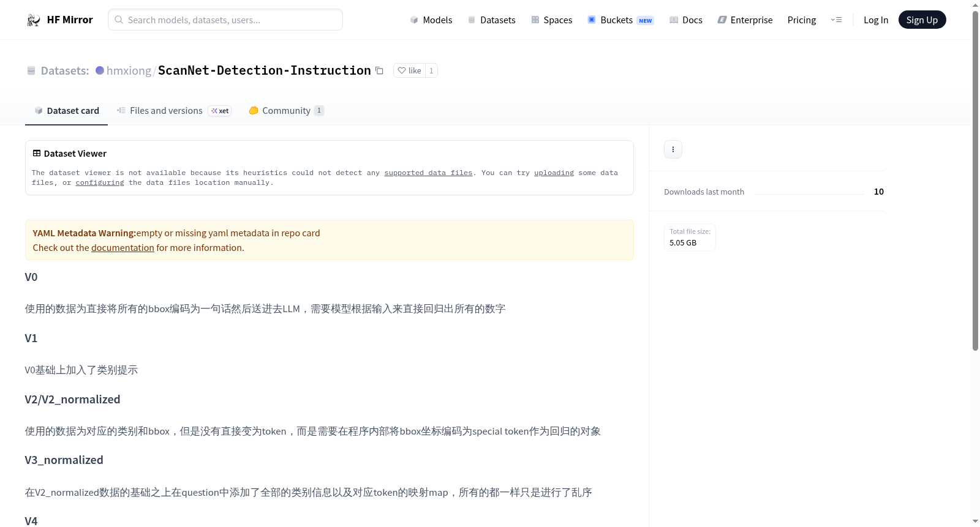The width and height of the screenshot is (980, 527).
Task: Click the uploading link
Action: pos(554,173)
